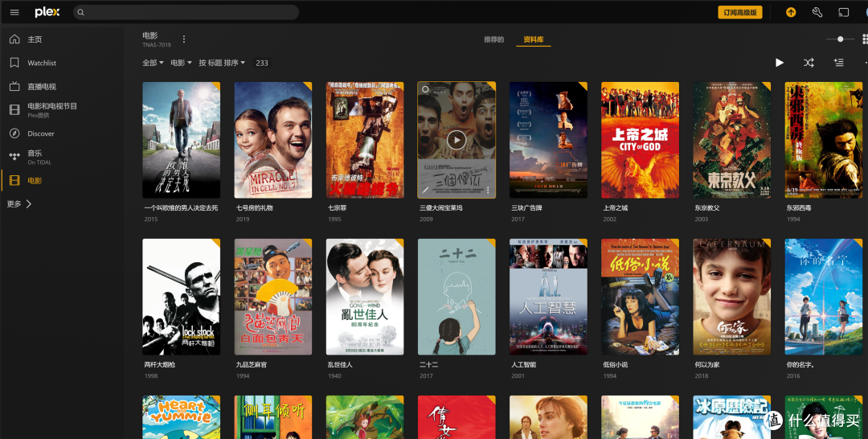Viewport: 868px width, 439px height.
Task: Open the 电影 library three-dot menu
Action: (x=184, y=39)
